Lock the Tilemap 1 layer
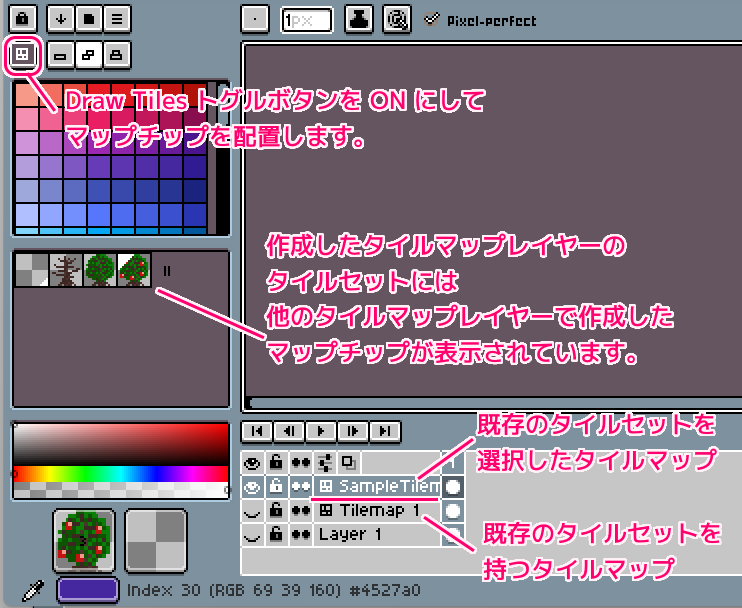742x608 pixels. click(276, 511)
